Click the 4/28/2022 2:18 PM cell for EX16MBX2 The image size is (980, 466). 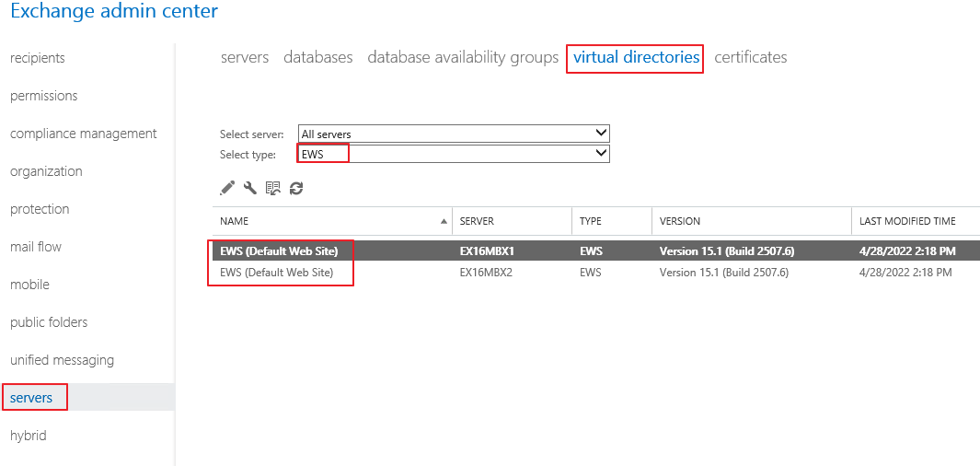tap(905, 273)
